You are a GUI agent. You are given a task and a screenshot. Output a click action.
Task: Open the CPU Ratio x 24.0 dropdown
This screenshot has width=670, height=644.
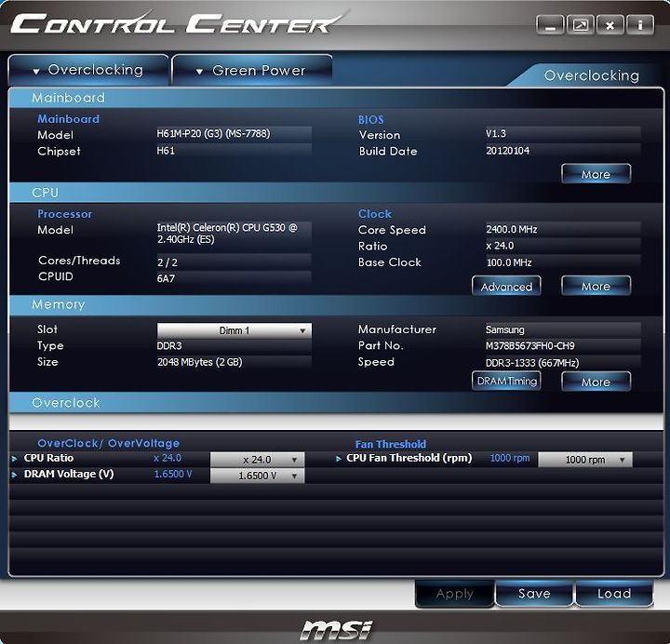point(257,460)
